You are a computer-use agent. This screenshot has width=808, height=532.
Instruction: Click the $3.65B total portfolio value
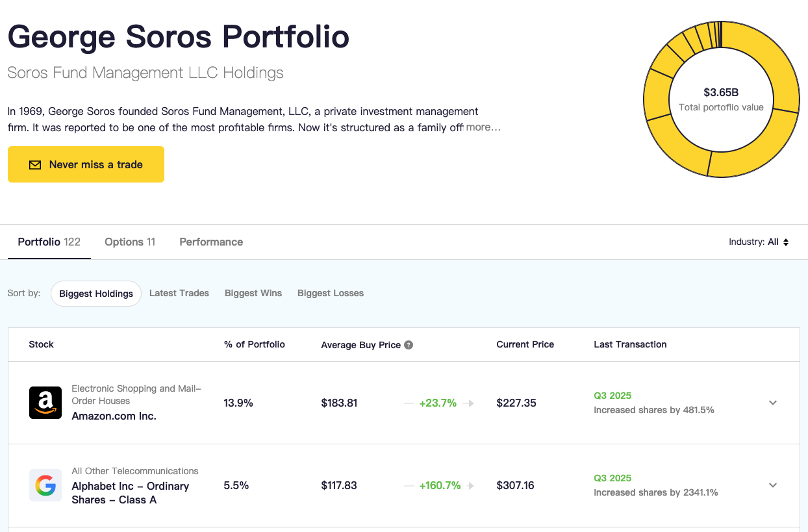[721, 93]
